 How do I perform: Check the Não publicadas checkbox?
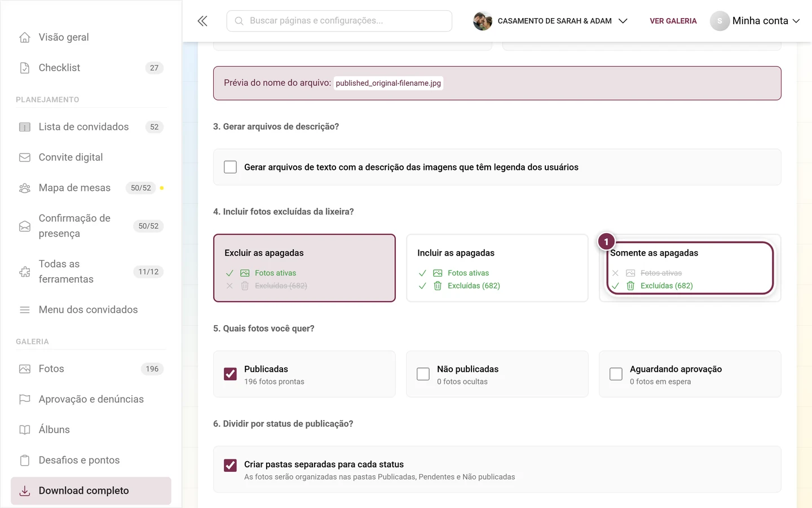[x=423, y=374]
